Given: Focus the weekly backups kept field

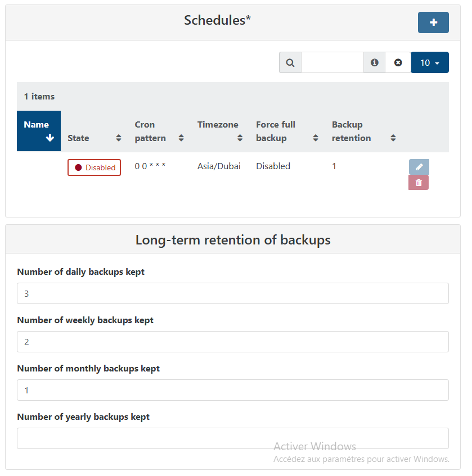Looking at the screenshot, I should [x=233, y=342].
